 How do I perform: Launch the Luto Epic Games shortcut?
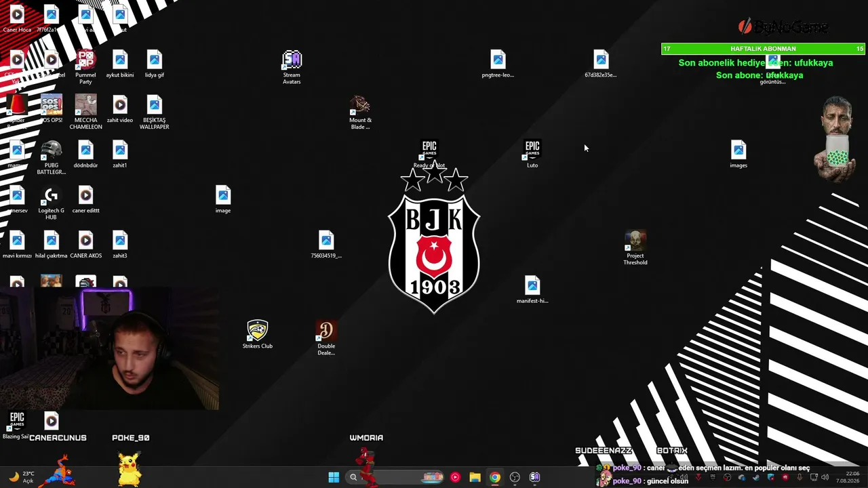[x=532, y=155]
